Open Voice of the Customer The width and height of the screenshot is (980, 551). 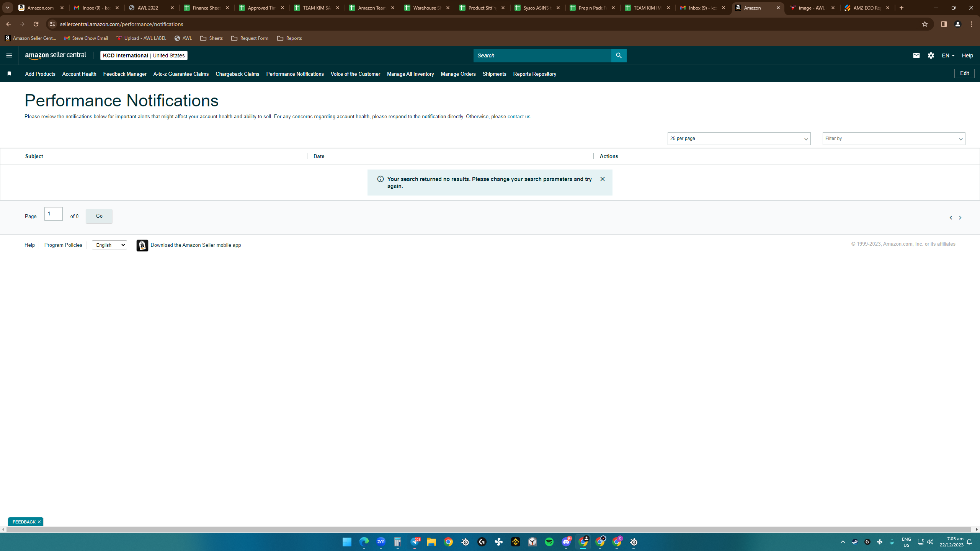[355, 74]
